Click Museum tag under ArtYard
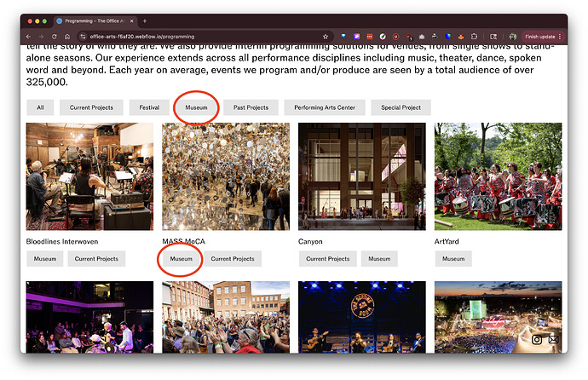The image size is (588, 380). click(453, 259)
